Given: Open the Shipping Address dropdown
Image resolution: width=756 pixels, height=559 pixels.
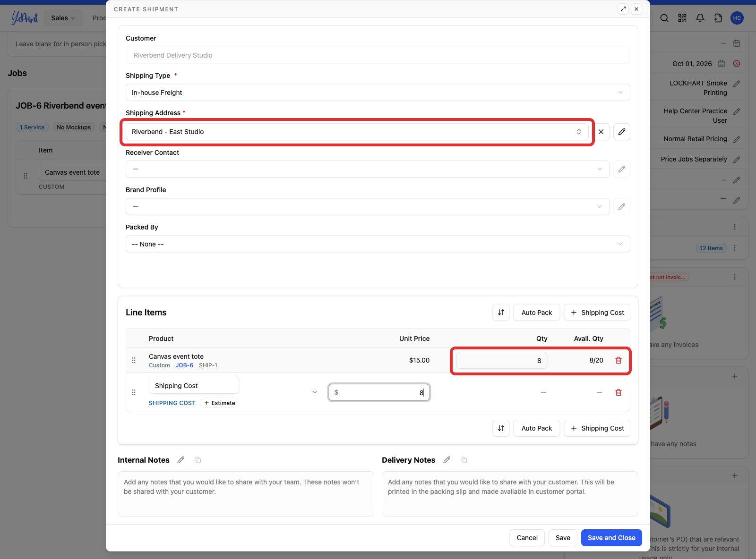Looking at the screenshot, I should (357, 132).
